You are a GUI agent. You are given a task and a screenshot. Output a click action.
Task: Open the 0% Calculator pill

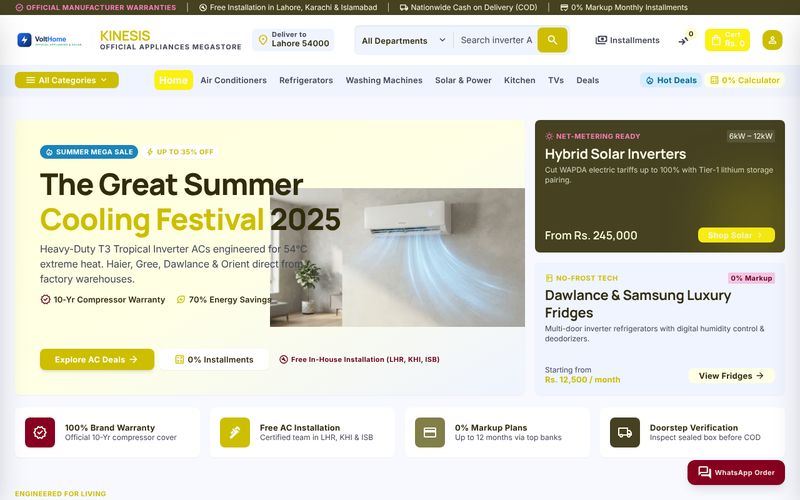(744, 80)
